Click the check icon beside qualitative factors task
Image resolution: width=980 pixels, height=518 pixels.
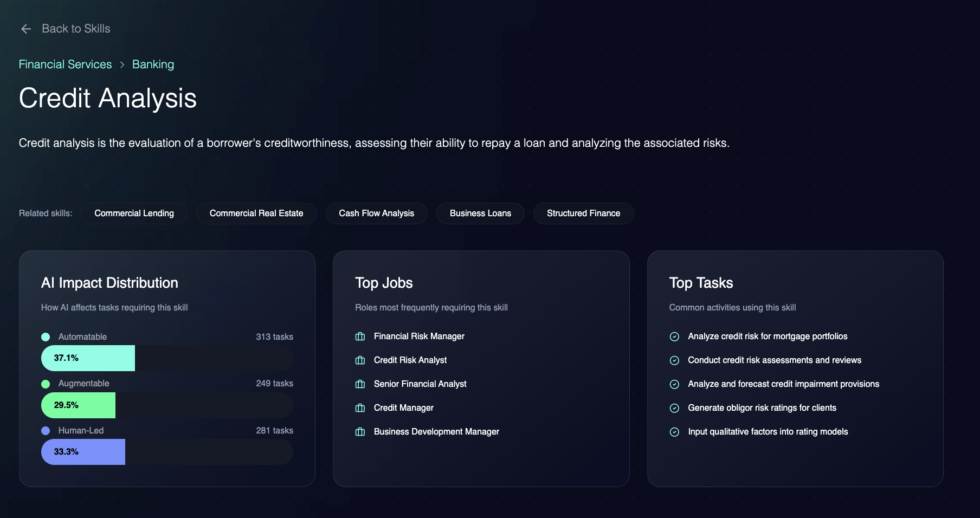pyautogui.click(x=674, y=432)
